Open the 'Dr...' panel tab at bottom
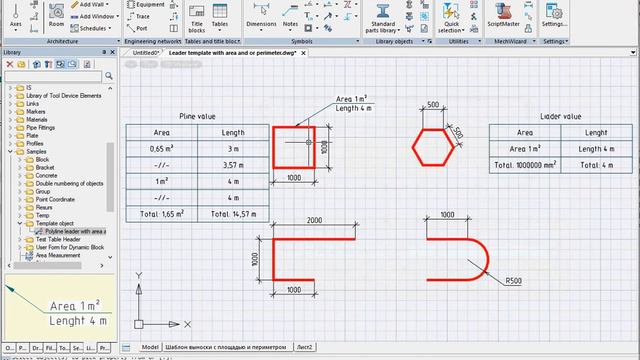640x360 pixels. click(37, 348)
